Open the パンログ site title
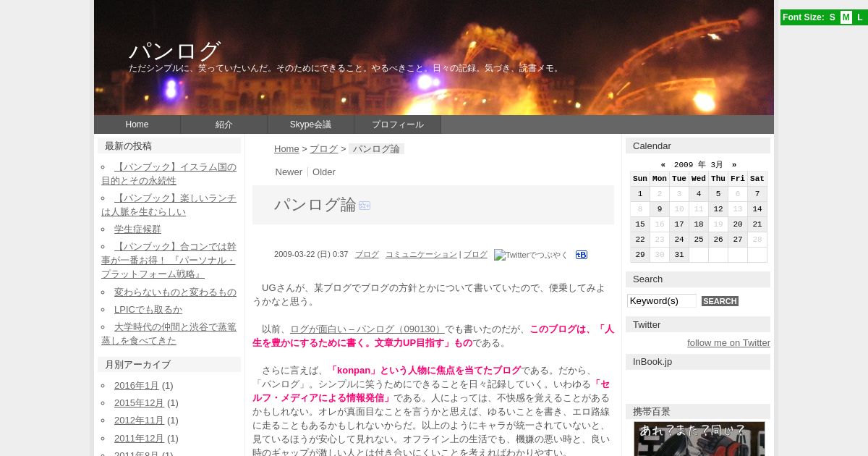 (174, 51)
